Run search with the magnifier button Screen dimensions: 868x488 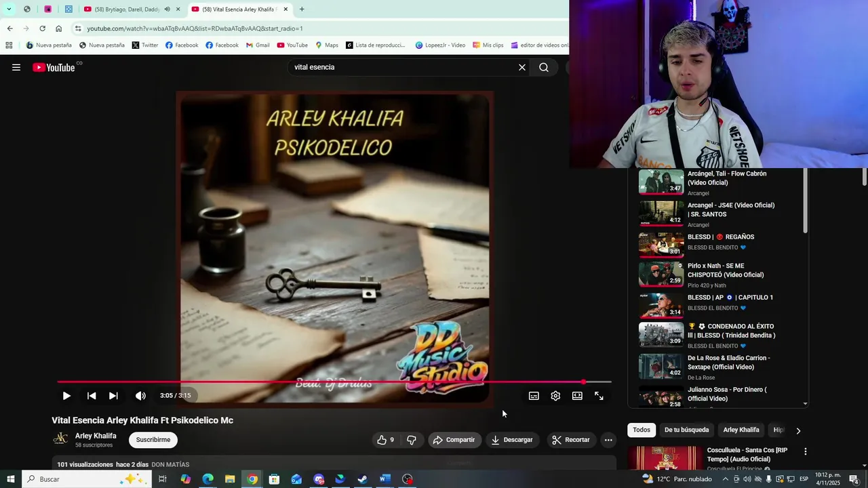[x=544, y=67]
